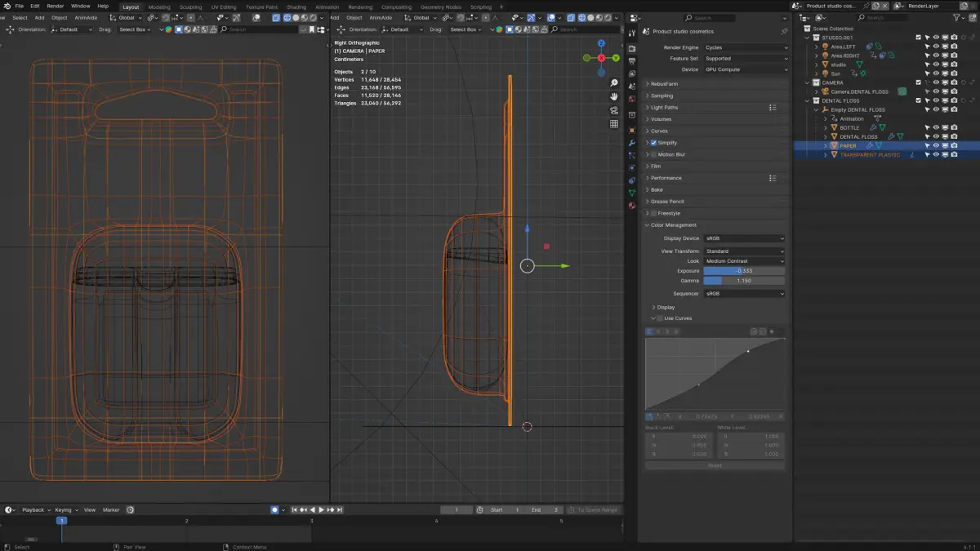Click the pan hand icon in viewport

coord(614,97)
